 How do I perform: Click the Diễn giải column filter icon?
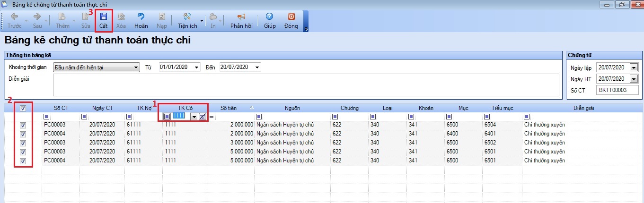click(527, 117)
